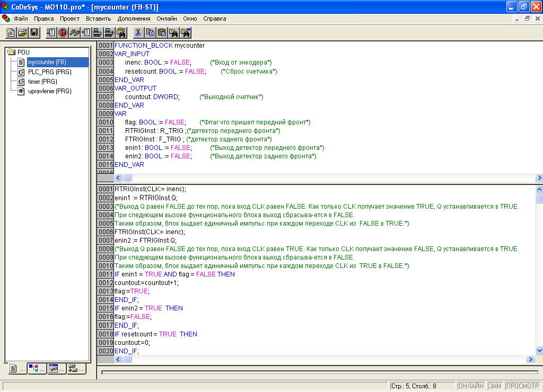Click the Paste clipboard icon
The height and width of the screenshot is (392, 543).
[x=162, y=33]
